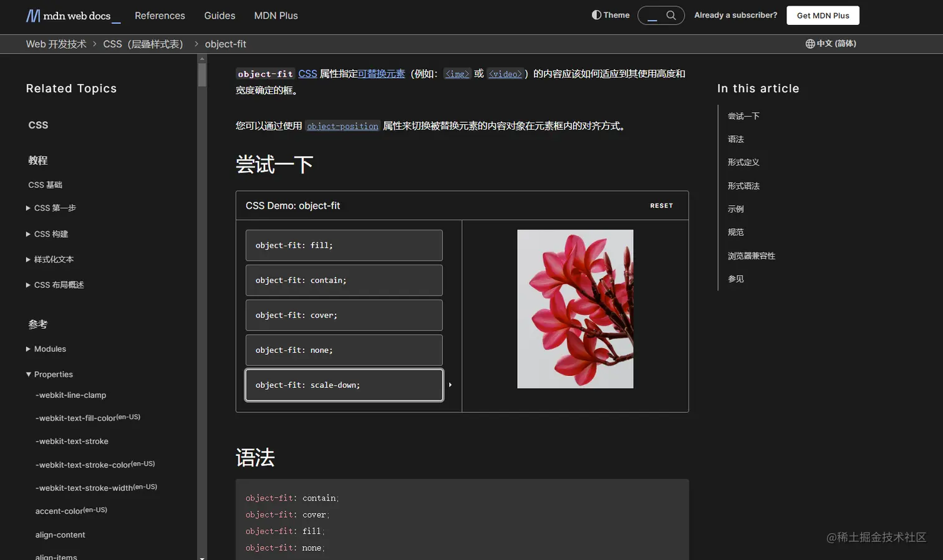The image size is (943, 560).
Task: Open the CSS sidebar heading link
Action: coord(38,125)
